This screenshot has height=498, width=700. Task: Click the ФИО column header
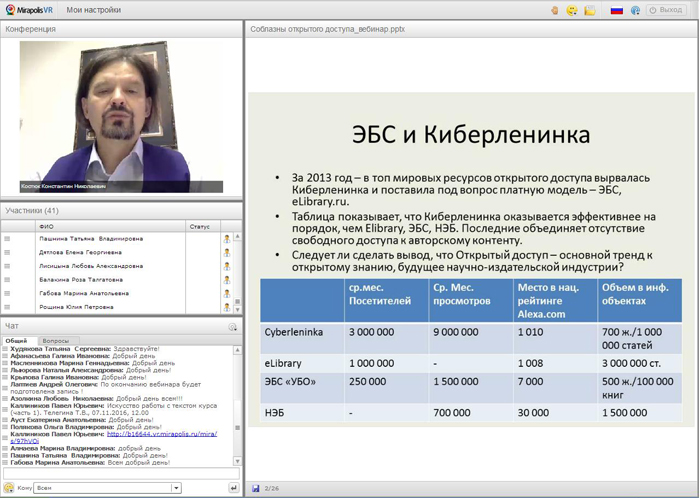110,227
